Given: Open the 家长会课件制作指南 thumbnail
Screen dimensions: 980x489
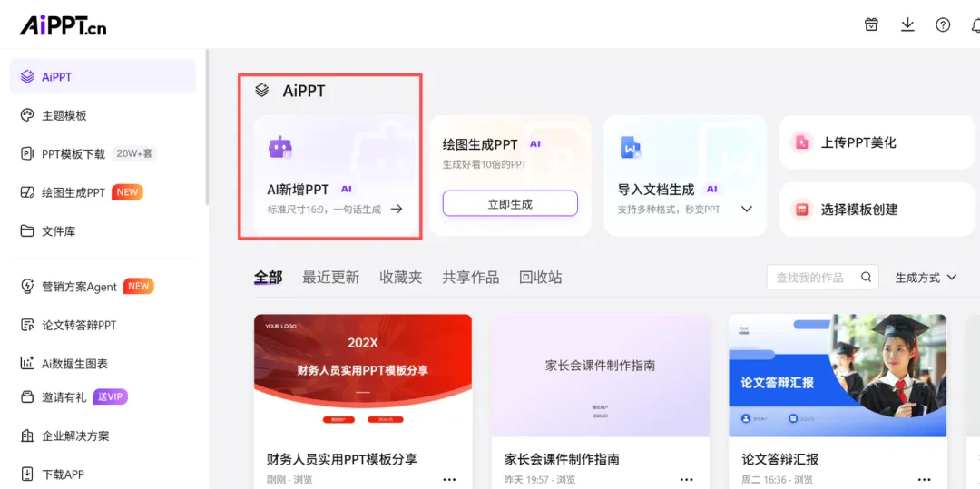Looking at the screenshot, I should click(600, 376).
